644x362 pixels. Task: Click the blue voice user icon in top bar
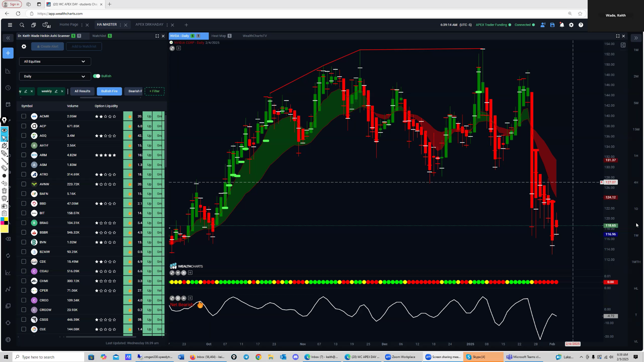pos(543,25)
